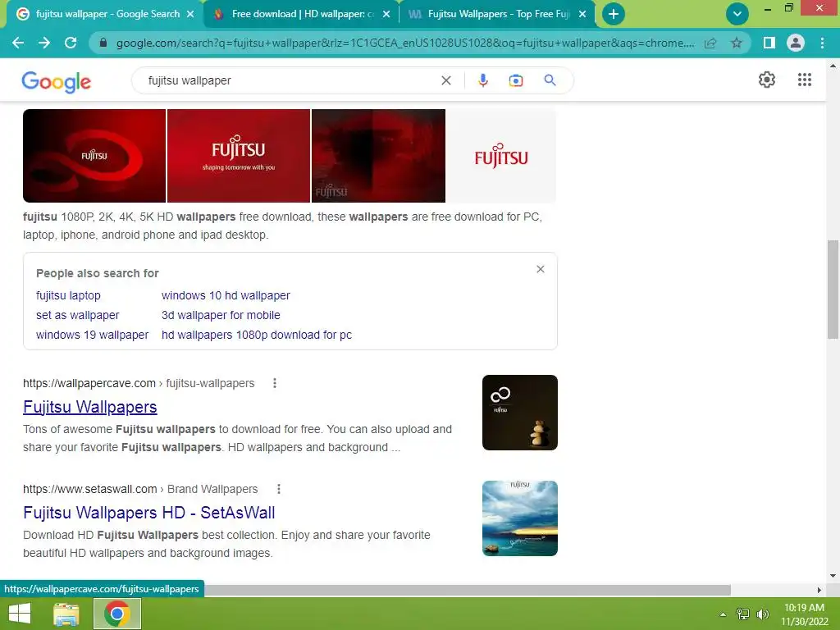Close the Free download HD wallpaper tab

386,15
